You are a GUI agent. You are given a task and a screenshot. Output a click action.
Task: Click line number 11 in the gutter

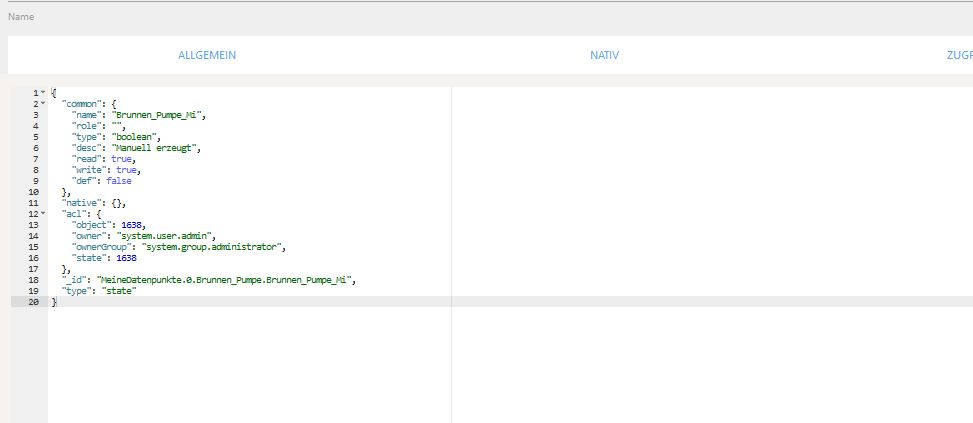33,203
